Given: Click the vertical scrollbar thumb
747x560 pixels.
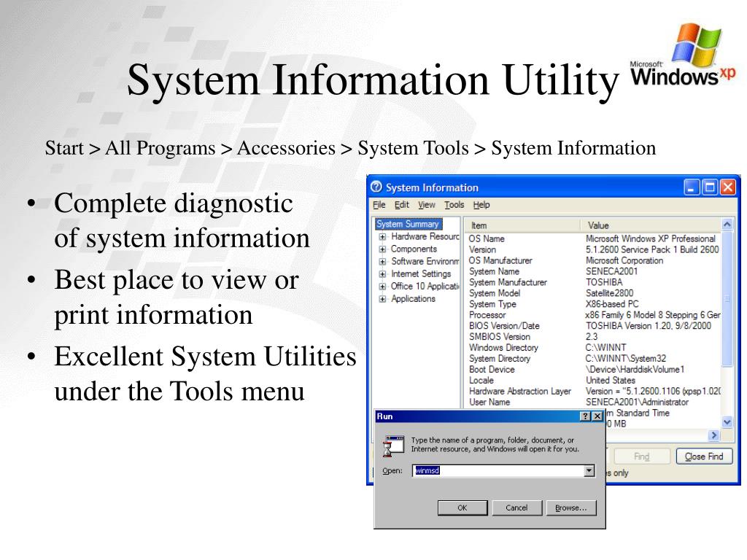Looking at the screenshot, I should pyautogui.click(x=727, y=299).
